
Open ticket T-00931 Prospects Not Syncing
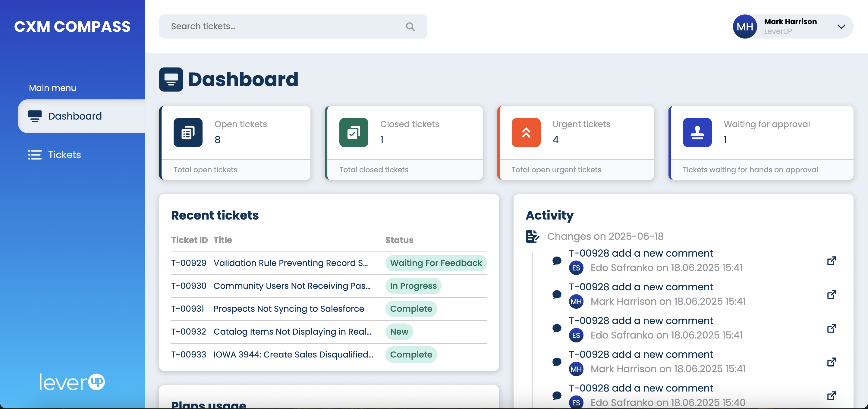288,309
